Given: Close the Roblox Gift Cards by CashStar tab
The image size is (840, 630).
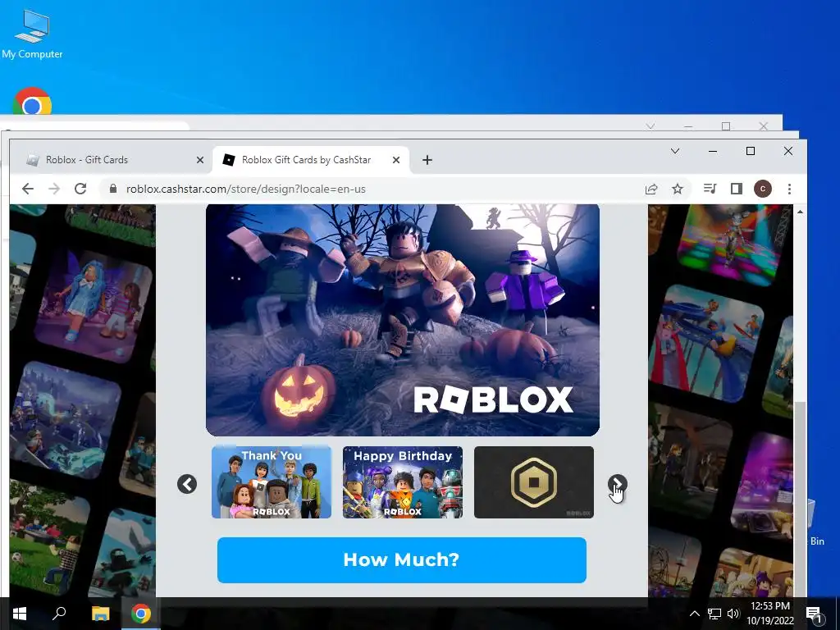Looking at the screenshot, I should pyautogui.click(x=396, y=160).
